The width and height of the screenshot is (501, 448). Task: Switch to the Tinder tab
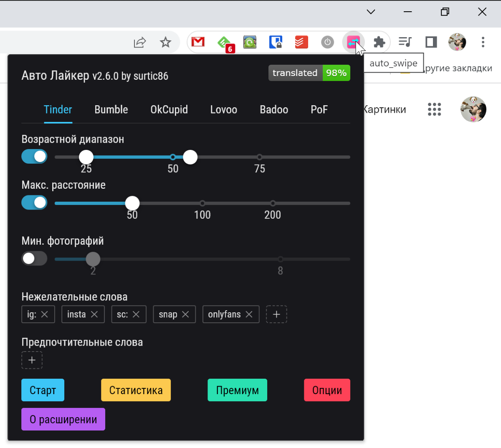[58, 110]
